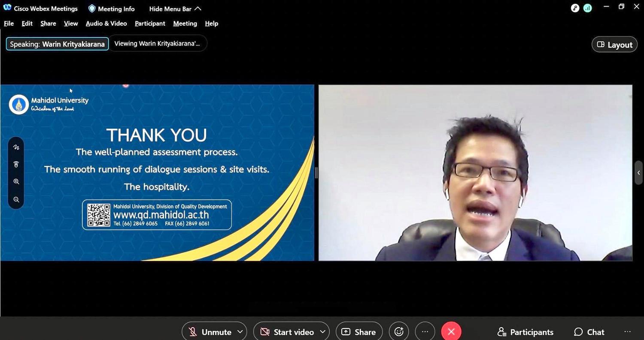Start the video camera
The image size is (644, 340).
tap(287, 332)
